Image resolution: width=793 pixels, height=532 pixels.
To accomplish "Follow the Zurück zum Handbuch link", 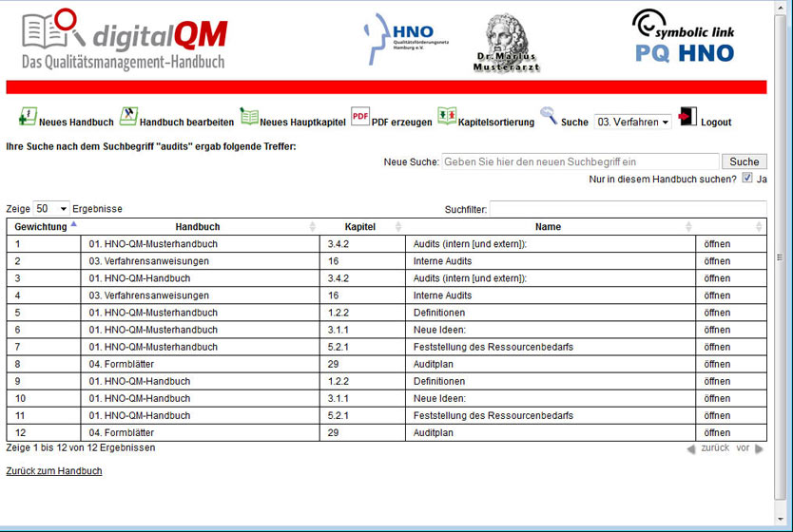I will [54, 471].
